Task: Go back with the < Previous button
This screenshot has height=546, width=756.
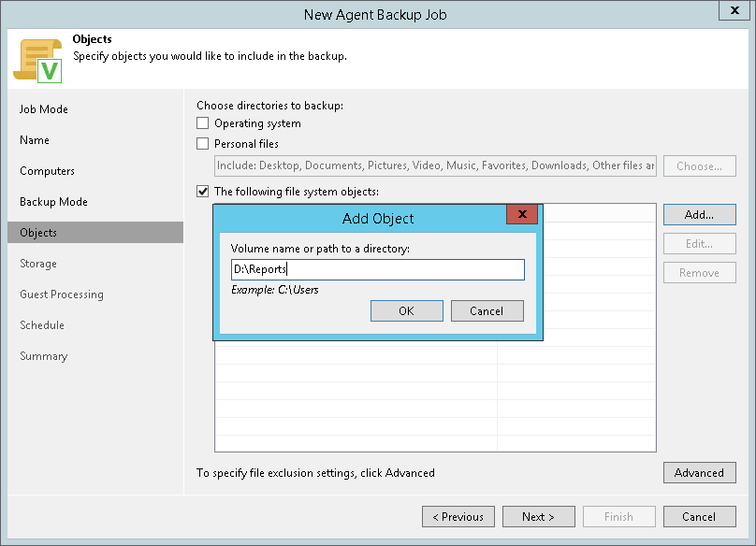Action: pyautogui.click(x=458, y=517)
